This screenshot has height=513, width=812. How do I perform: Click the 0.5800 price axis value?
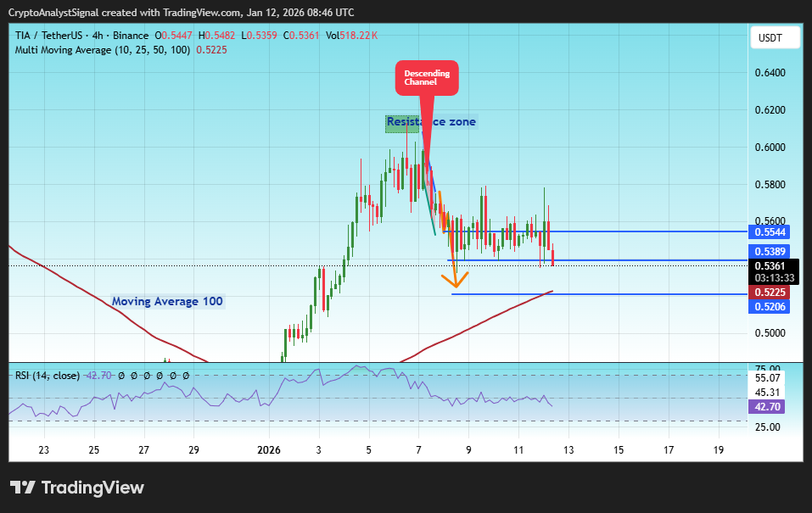pos(770,184)
